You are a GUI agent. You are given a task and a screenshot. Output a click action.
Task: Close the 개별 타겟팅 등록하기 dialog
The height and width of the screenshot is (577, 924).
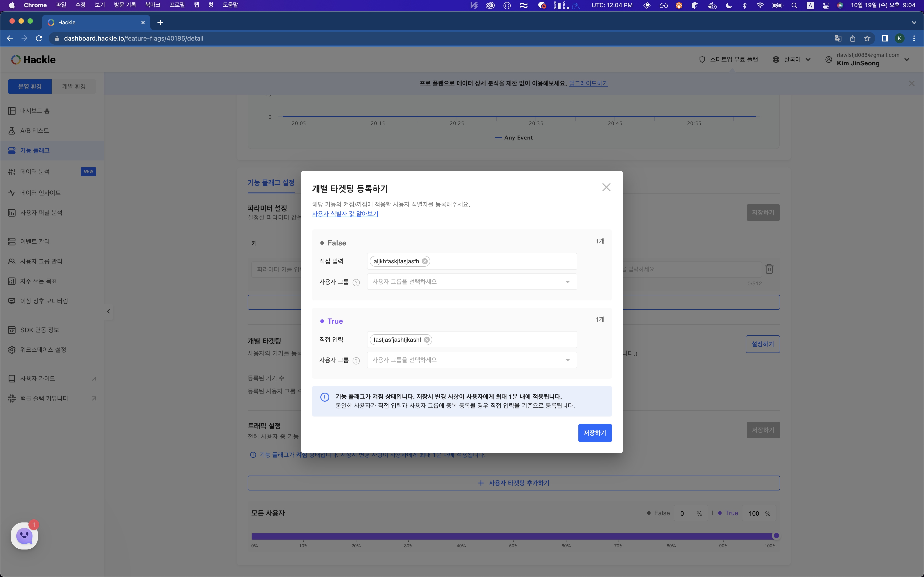click(x=606, y=187)
